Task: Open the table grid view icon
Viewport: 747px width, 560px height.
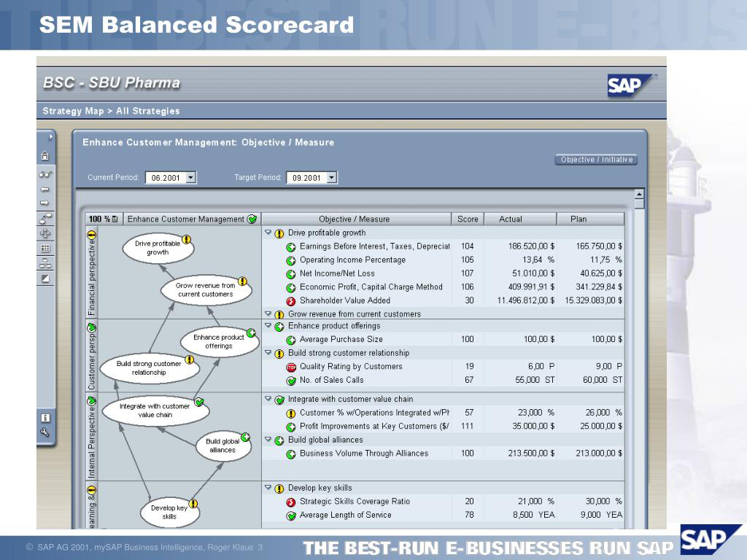Action: tap(45, 248)
